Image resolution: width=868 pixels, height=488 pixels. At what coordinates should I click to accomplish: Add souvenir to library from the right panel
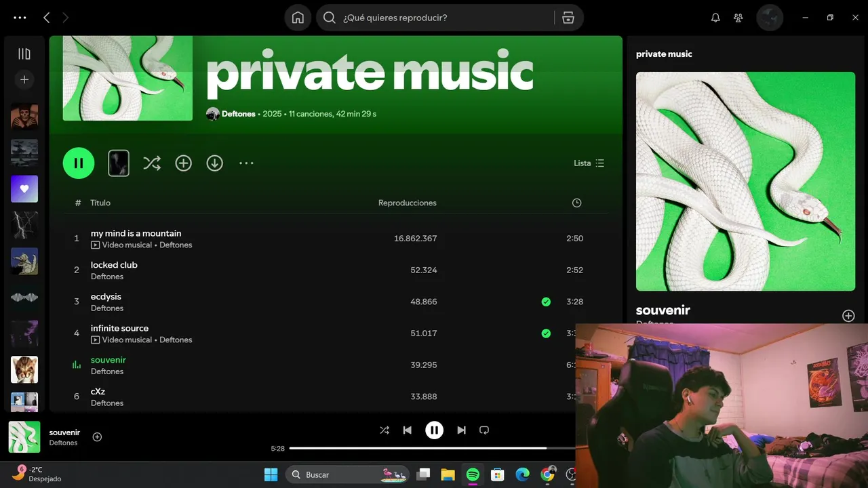pos(848,316)
